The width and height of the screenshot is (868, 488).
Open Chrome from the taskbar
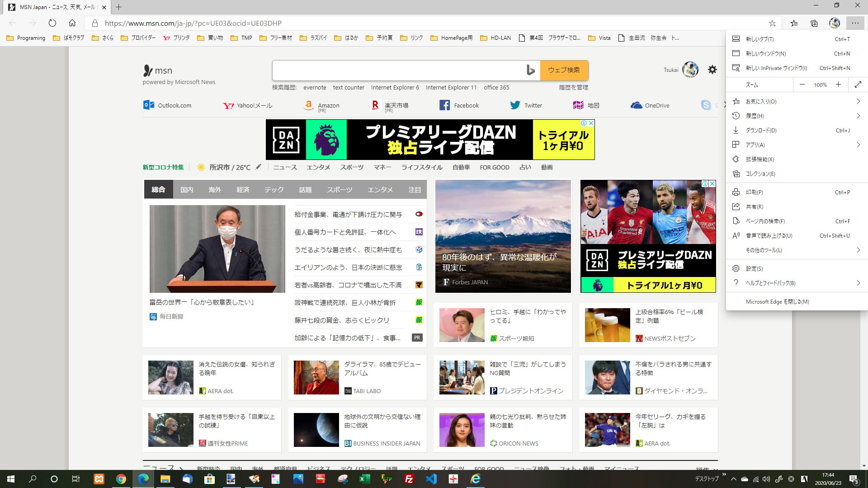(121, 479)
